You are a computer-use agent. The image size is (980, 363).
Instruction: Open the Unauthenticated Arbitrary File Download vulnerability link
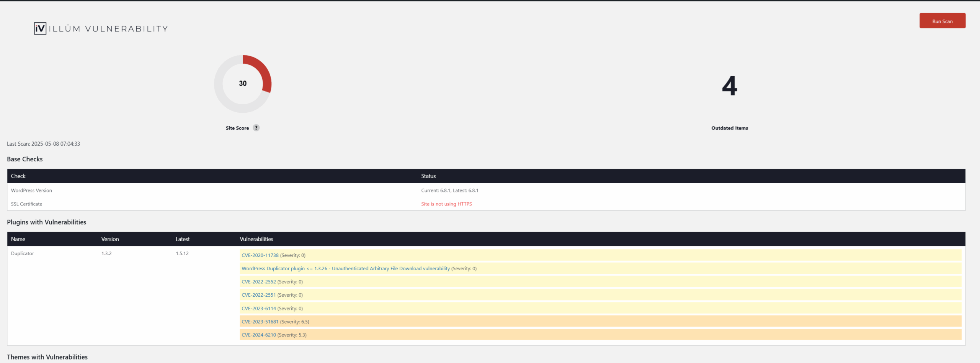(346, 268)
